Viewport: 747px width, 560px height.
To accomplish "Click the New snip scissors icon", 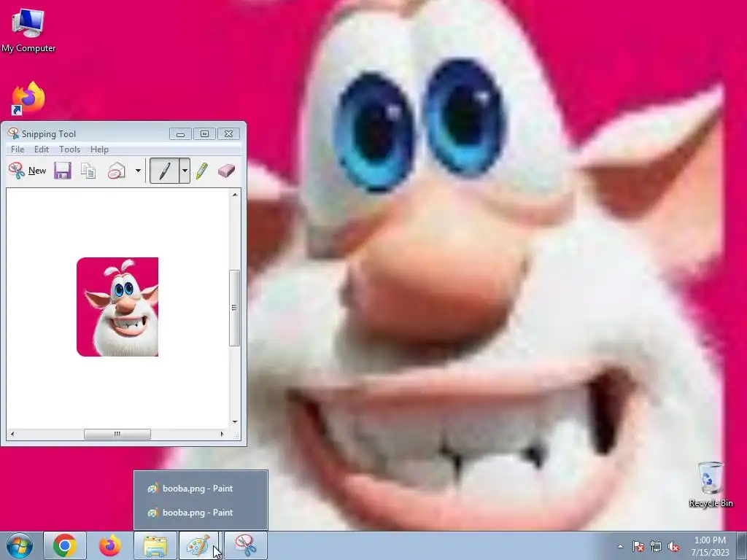I will 17,171.
